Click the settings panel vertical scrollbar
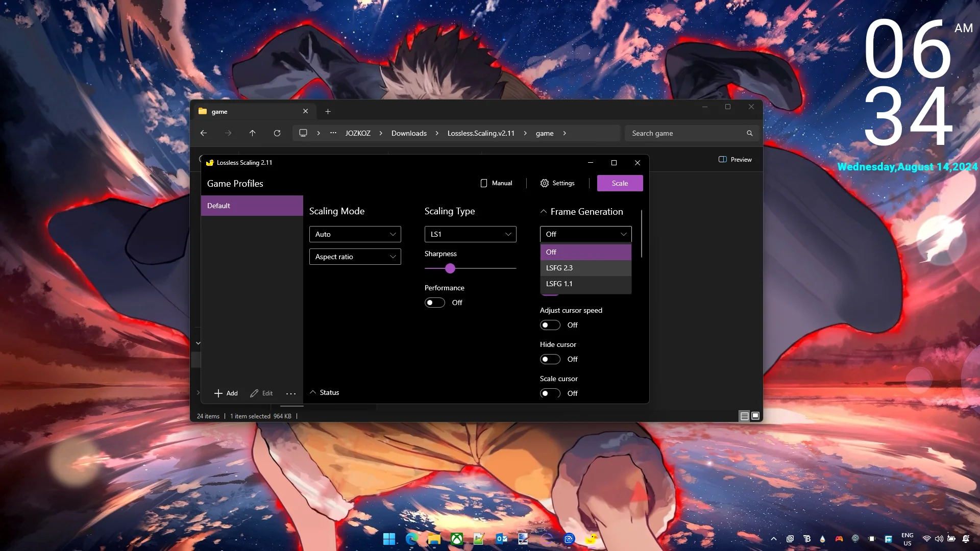This screenshot has height=551, width=980. (642, 234)
